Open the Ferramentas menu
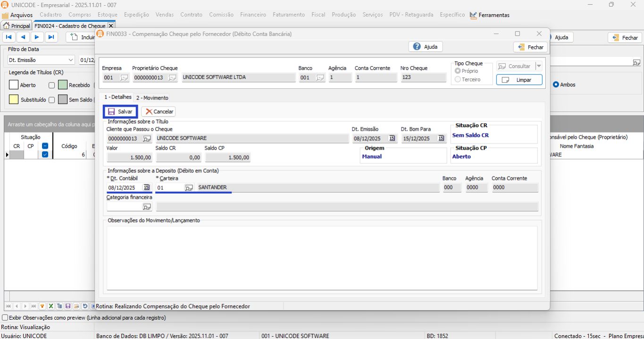The height and width of the screenshot is (339, 644). click(x=493, y=15)
